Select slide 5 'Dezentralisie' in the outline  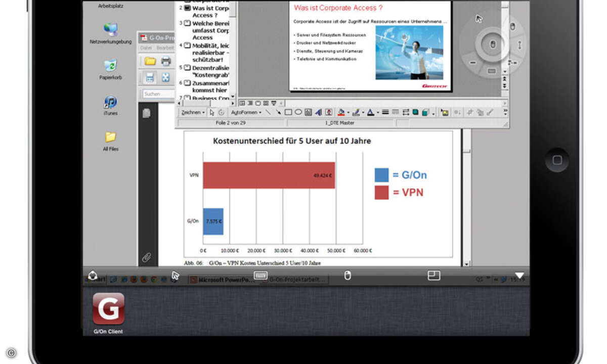coord(210,71)
